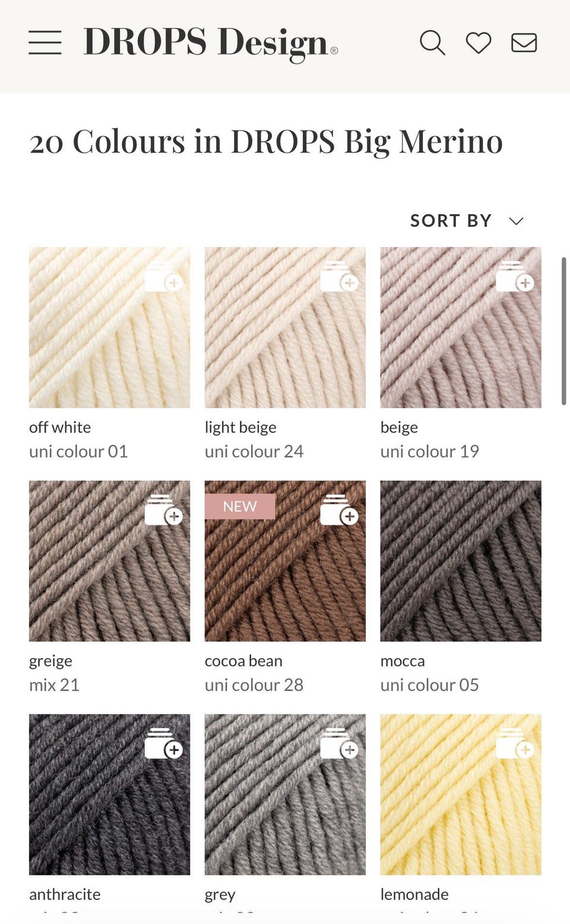This screenshot has width=570, height=924.
Task: Click the SORT BY chevron arrow
Action: (516, 221)
